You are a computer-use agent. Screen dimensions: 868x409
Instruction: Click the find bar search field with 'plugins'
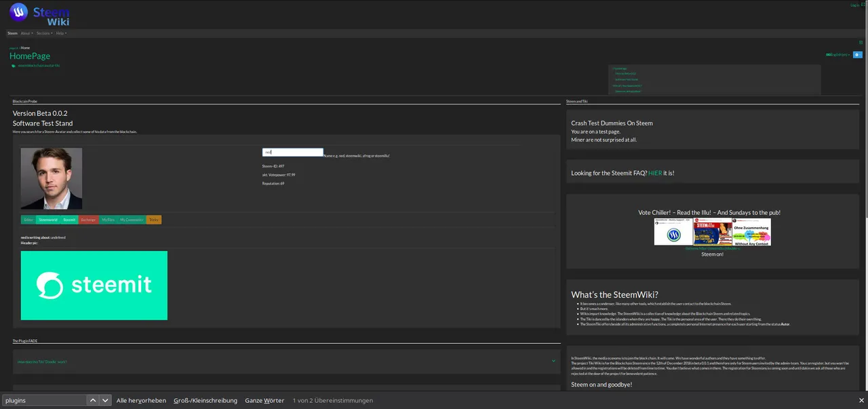point(45,400)
